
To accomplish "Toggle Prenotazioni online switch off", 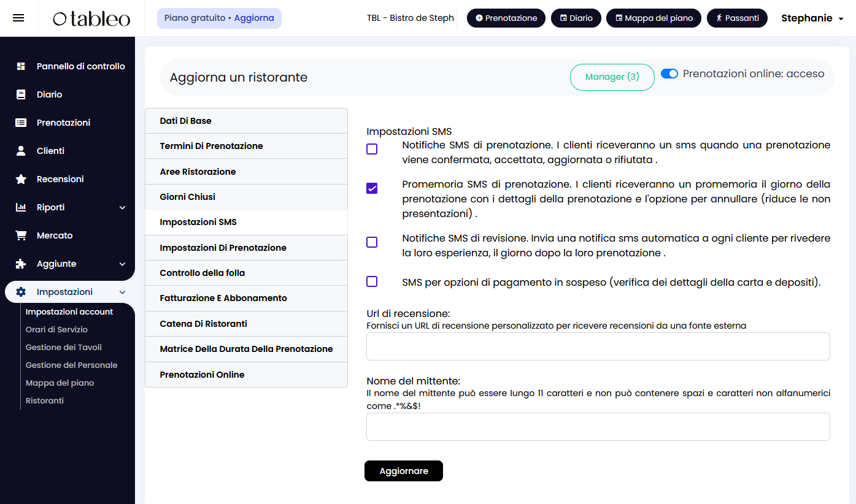I will pos(669,74).
